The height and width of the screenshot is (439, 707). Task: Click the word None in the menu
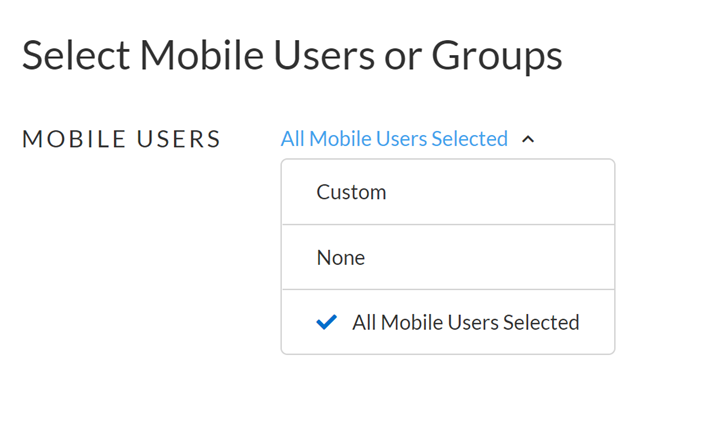click(341, 257)
